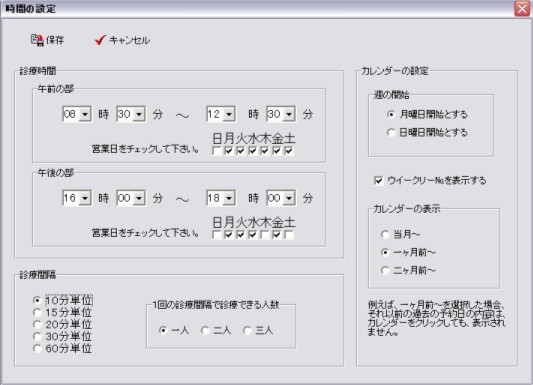Click the 保存 button label
The image size is (533, 385).
click(x=55, y=40)
